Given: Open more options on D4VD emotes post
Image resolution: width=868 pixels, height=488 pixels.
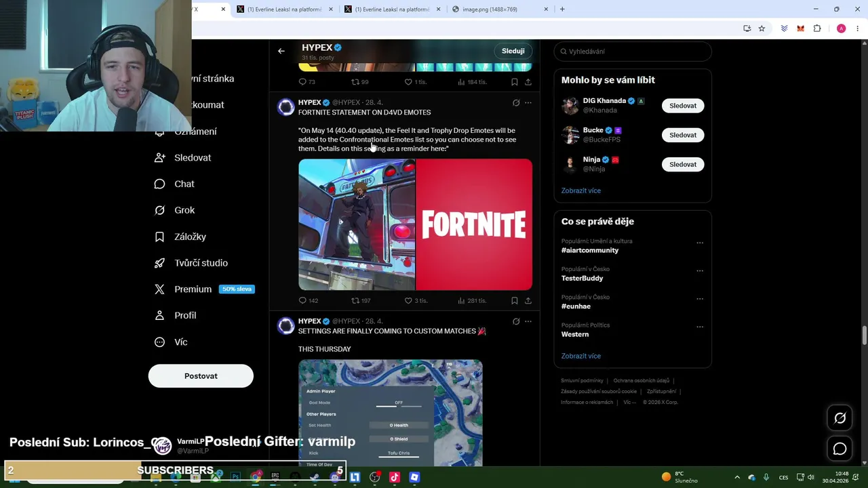Looking at the screenshot, I should [x=528, y=103].
